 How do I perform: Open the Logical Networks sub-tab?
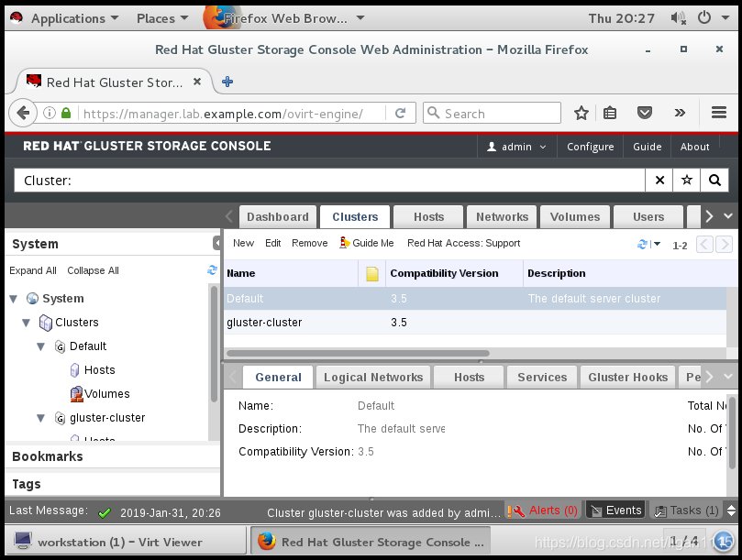coord(373,377)
